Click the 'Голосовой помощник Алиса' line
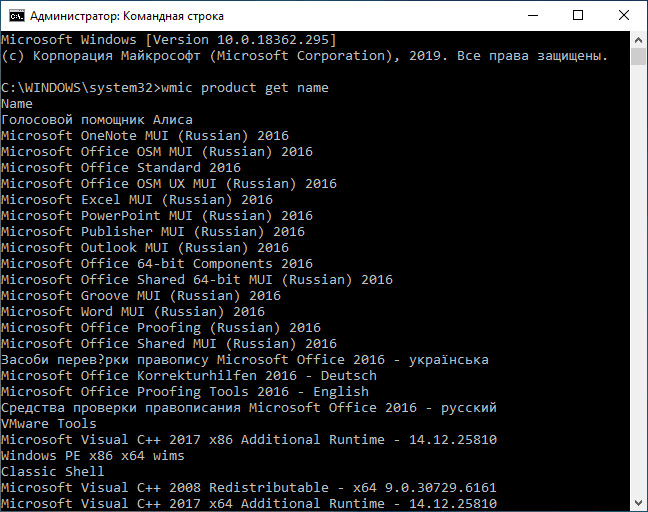 click(97, 120)
